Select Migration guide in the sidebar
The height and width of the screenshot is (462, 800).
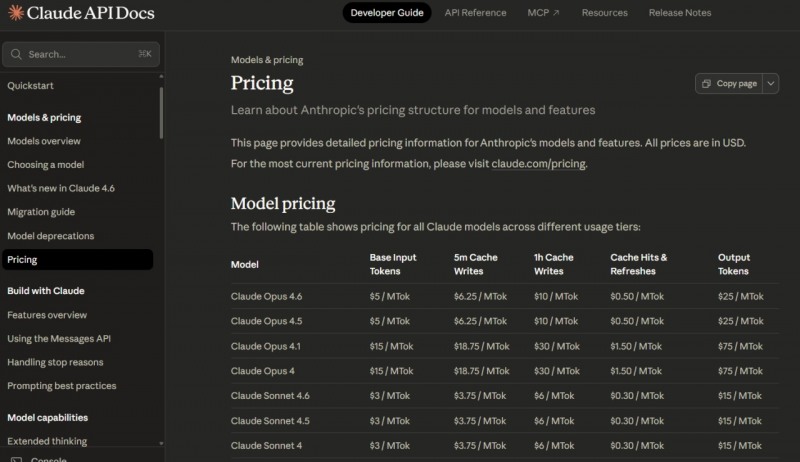(41, 212)
